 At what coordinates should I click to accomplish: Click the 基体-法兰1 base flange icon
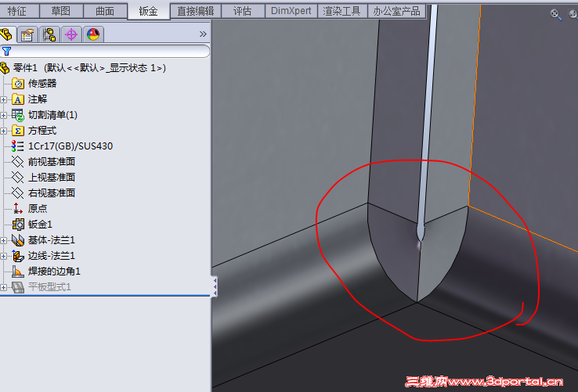18,240
